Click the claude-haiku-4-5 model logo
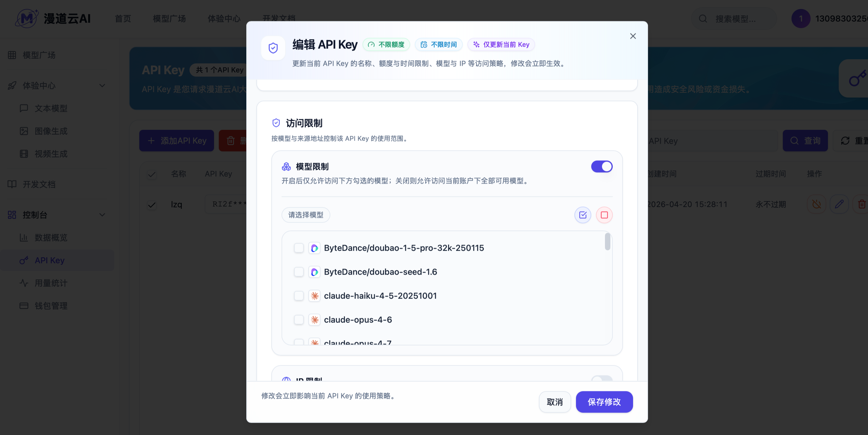 tap(314, 296)
